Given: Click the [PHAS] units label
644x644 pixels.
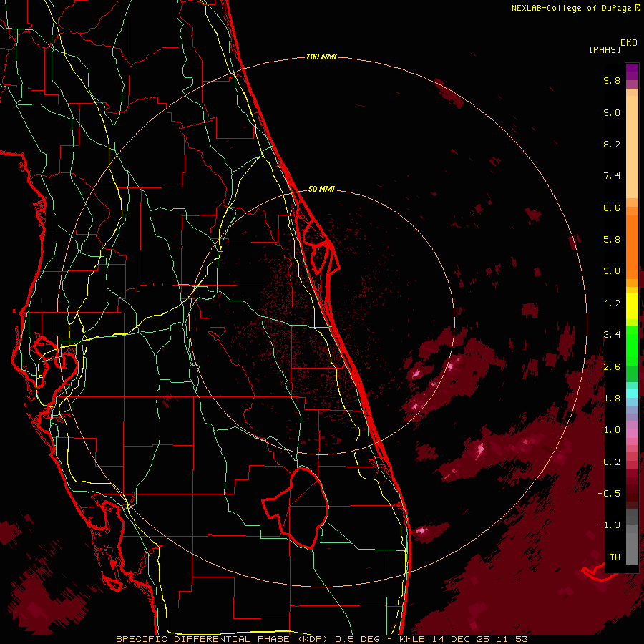Looking at the screenshot, I should (x=605, y=49).
